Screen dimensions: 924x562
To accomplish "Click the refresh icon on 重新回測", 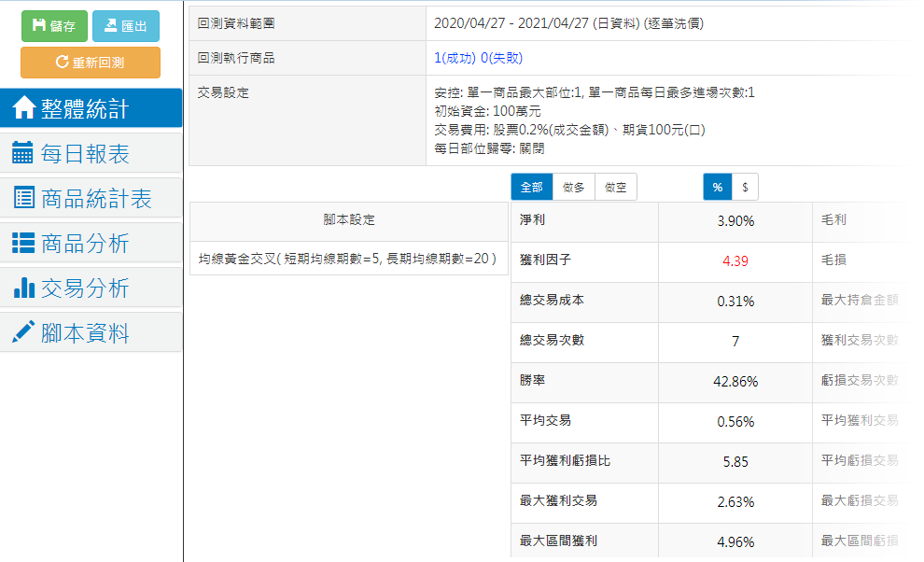I will point(63,63).
